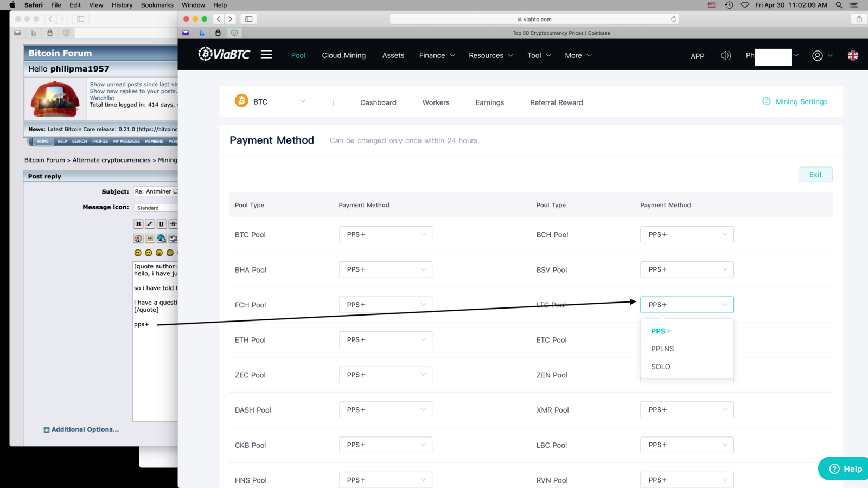
Task: Click the forum message text area
Action: (x=155, y=342)
